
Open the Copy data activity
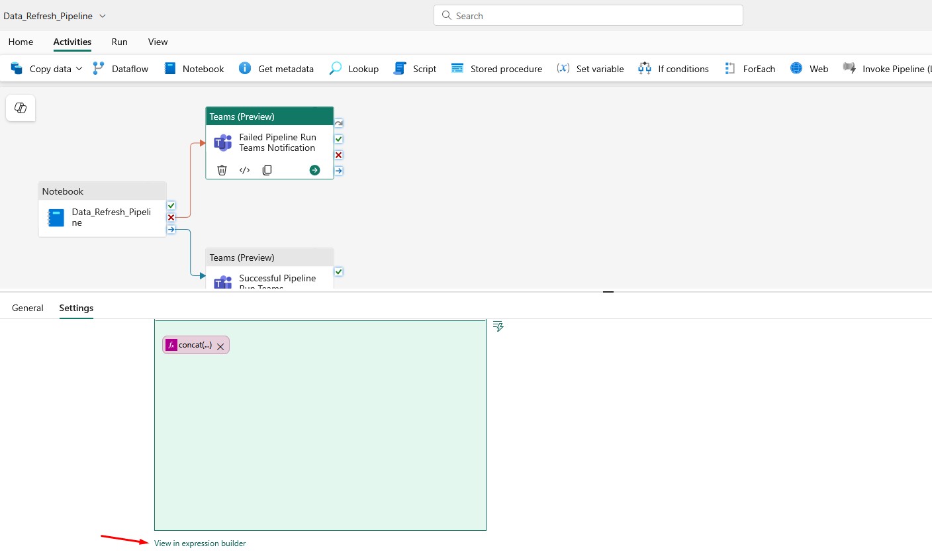[x=41, y=69]
